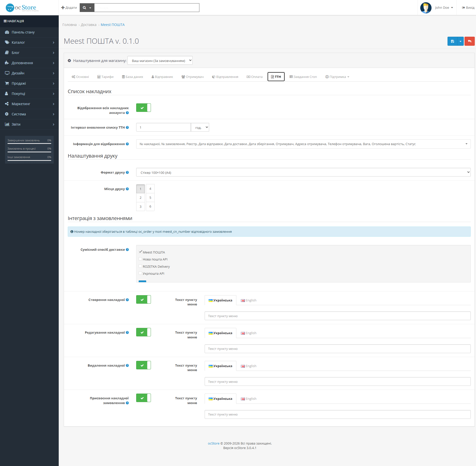Switch to the База даних tab
476x466 pixels.
(x=132, y=77)
